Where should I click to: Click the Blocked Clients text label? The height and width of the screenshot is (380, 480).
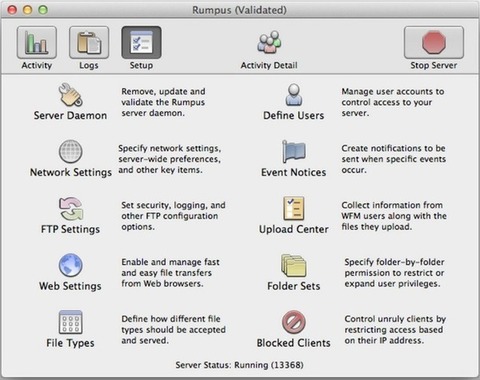pos(293,343)
